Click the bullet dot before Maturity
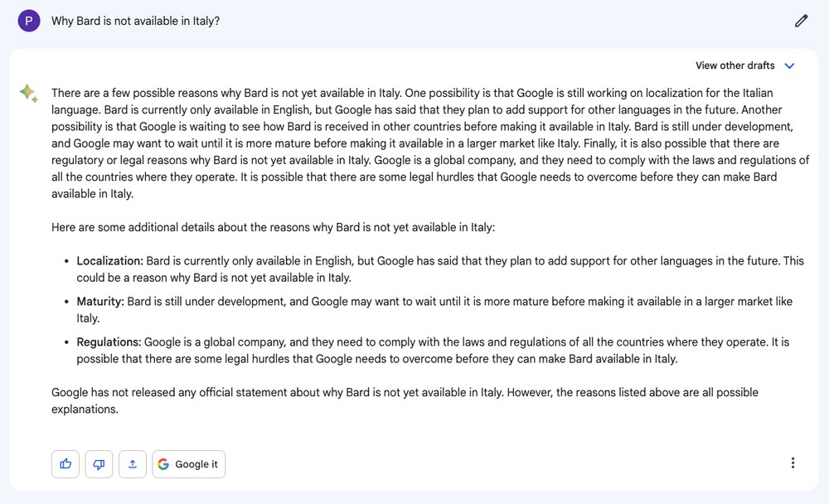Viewport: 829px width, 504px height. [66, 302]
